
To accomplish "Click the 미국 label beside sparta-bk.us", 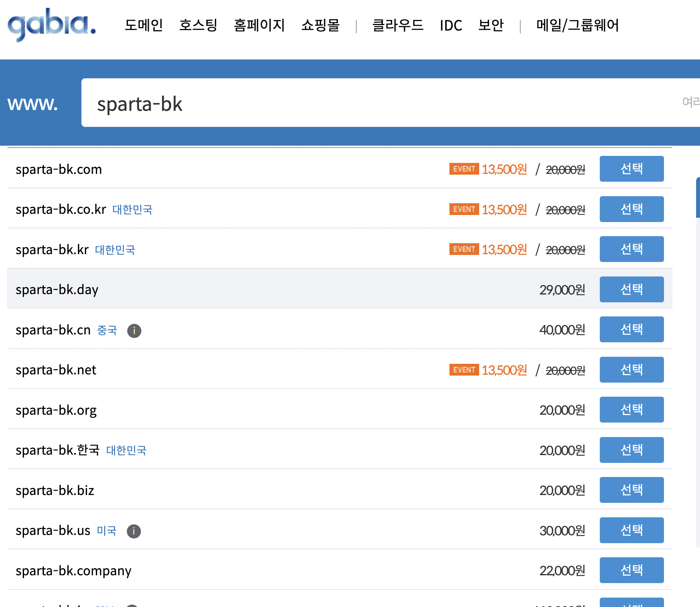I will point(106,531).
